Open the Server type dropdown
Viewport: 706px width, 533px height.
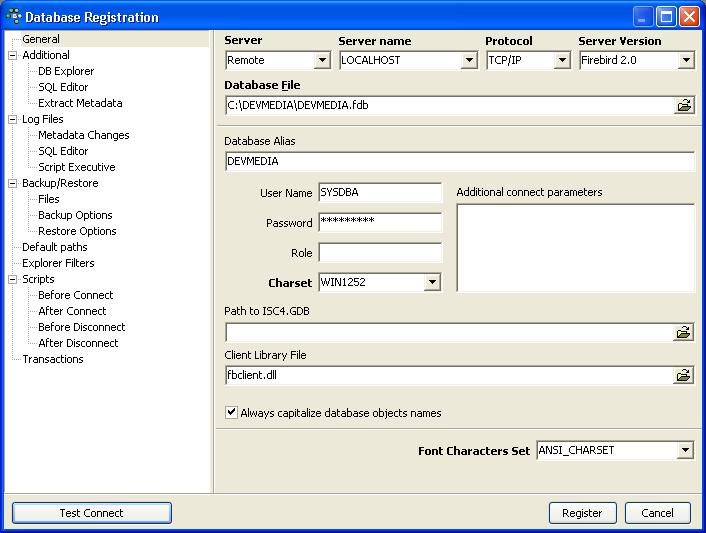(322, 61)
